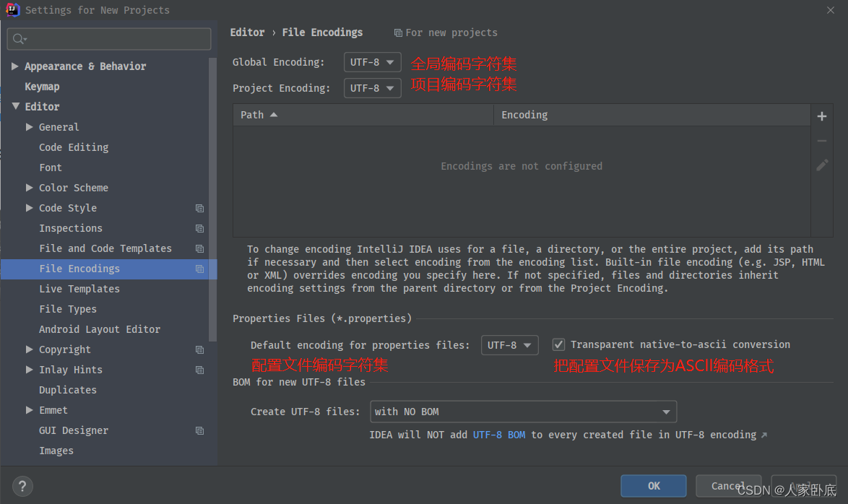848x504 pixels.
Task: Click the Cancel button
Action: (x=728, y=486)
